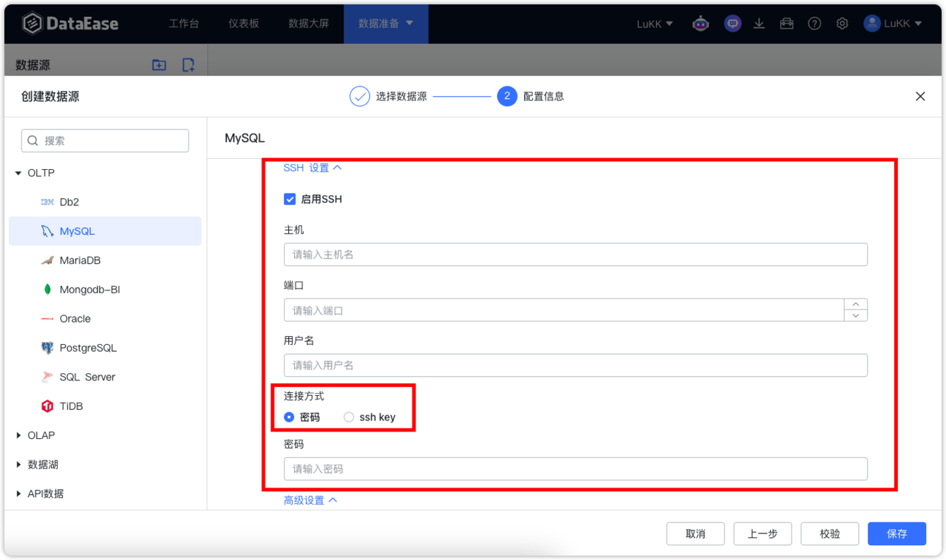
Task: Focus the 密码 password input field
Action: point(576,468)
